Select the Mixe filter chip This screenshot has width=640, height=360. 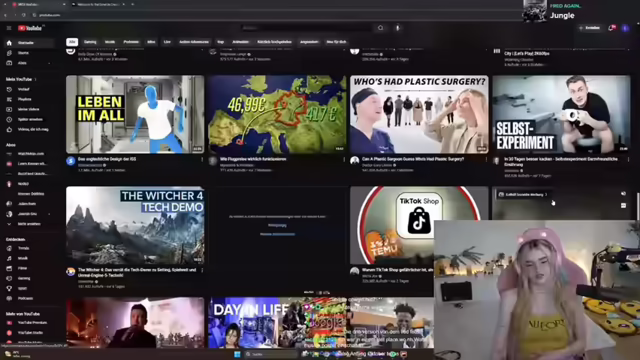tap(151, 42)
